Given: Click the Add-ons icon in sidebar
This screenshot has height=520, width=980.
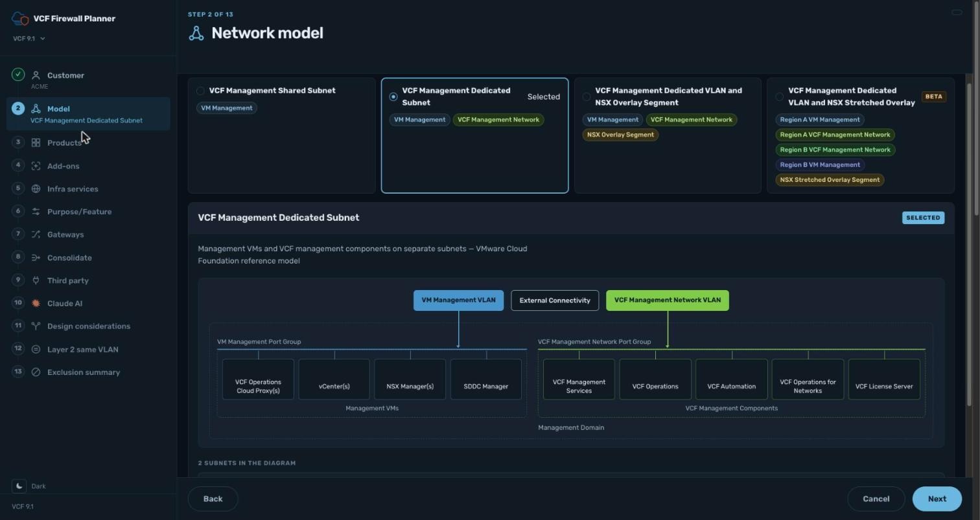Looking at the screenshot, I should point(36,166).
